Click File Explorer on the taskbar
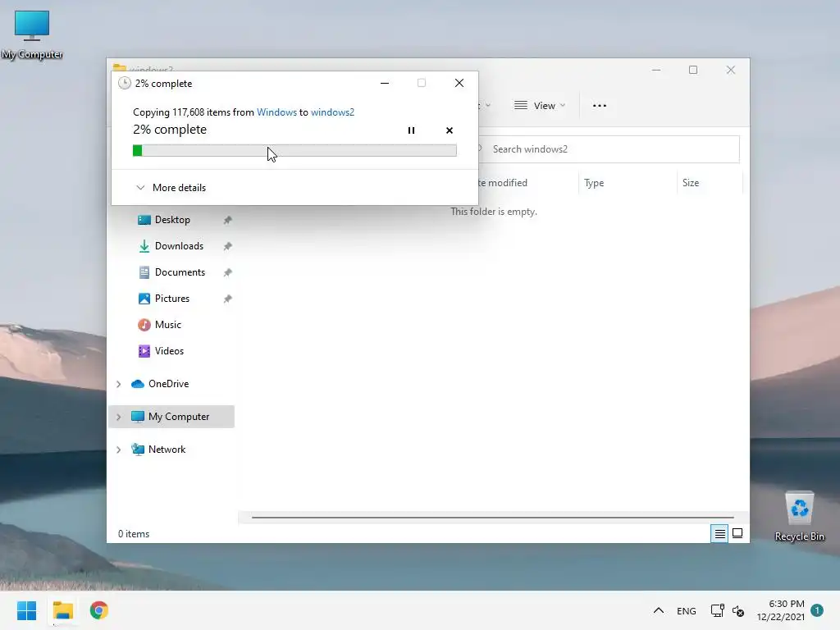 (62, 610)
